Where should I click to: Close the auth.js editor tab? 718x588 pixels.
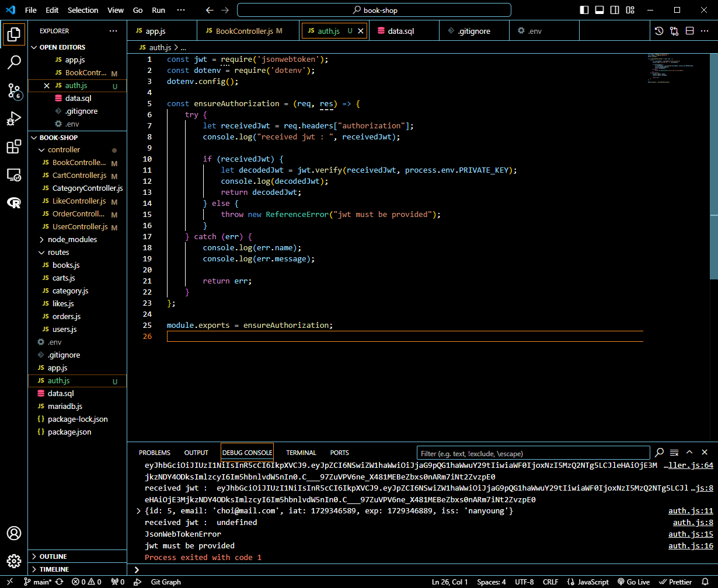361,31
